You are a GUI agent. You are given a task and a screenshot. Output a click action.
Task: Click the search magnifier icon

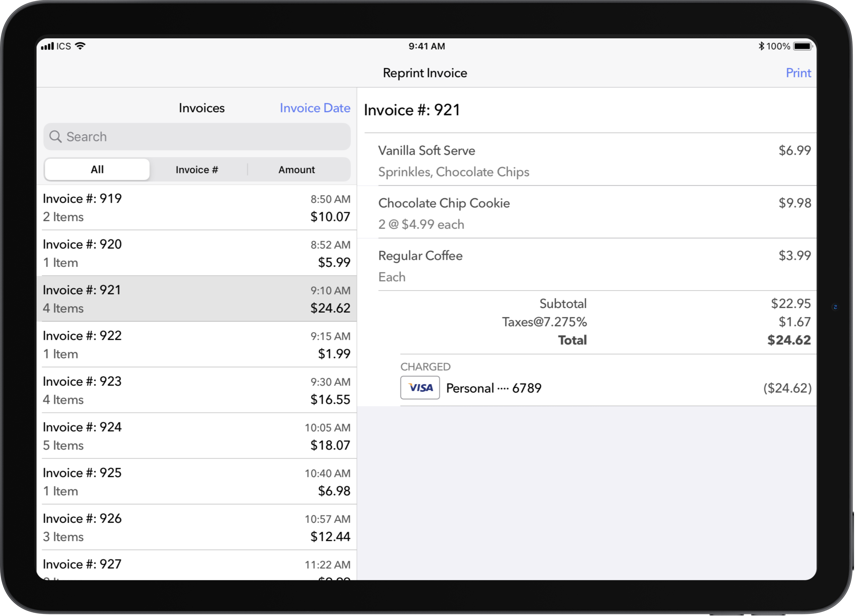pyautogui.click(x=56, y=137)
